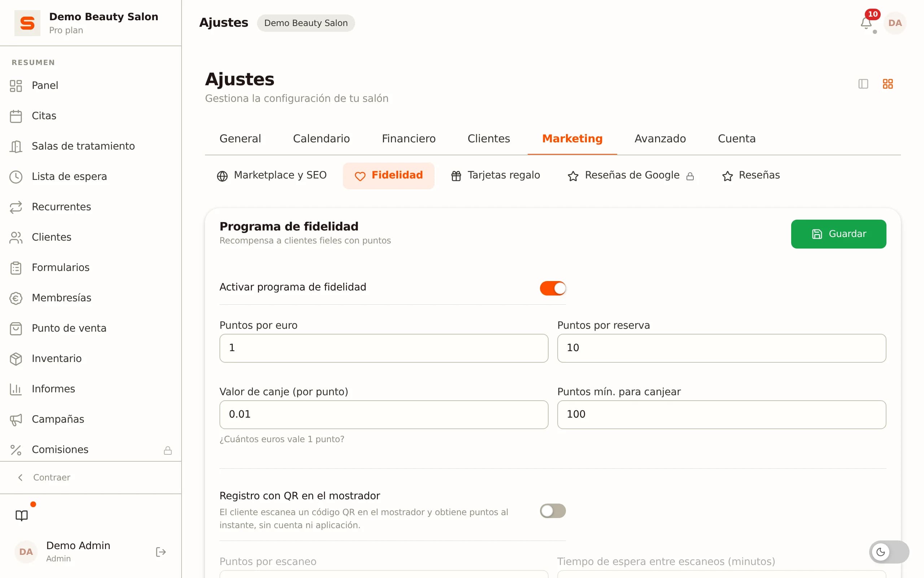Click the Puntos por reserva field
924x578 pixels.
tap(722, 348)
